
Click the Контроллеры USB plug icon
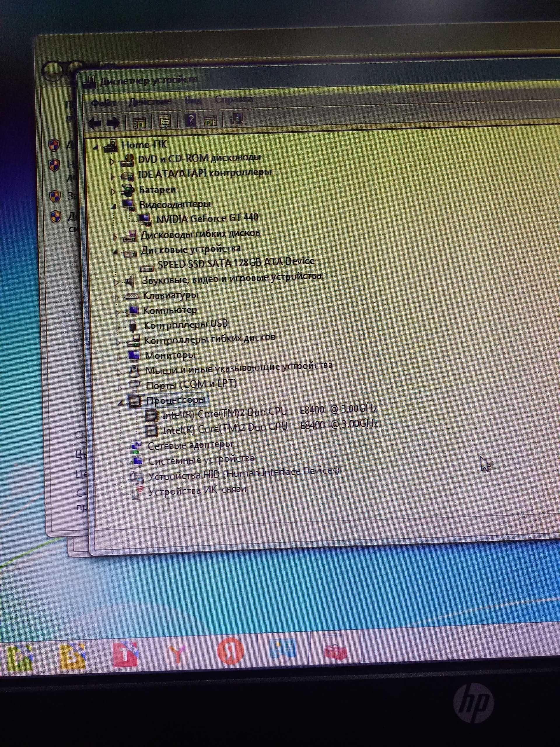pyautogui.click(x=133, y=326)
